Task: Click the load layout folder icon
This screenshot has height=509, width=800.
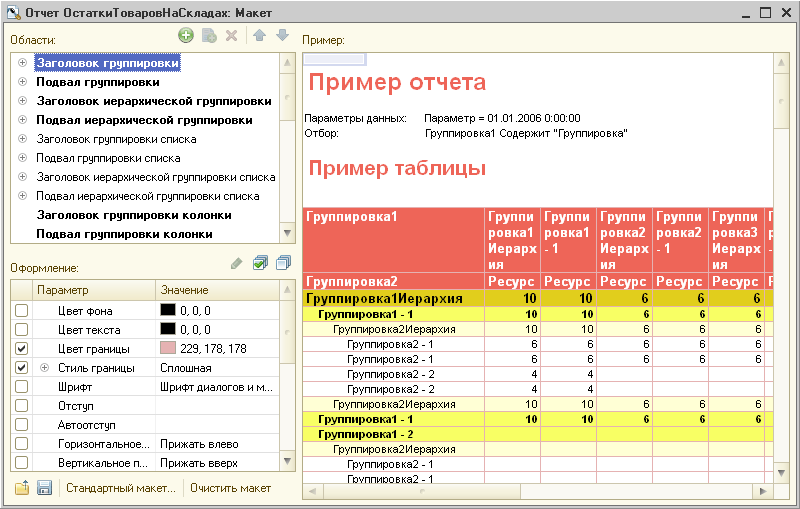Action: 22,488
